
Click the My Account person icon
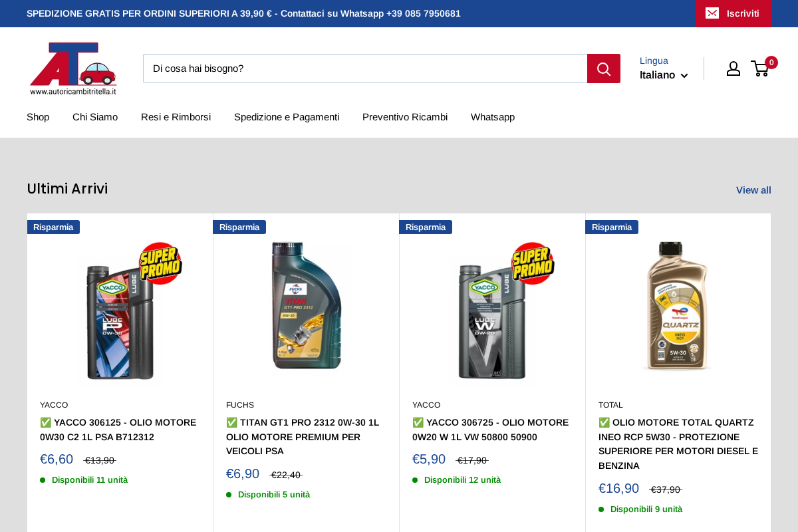point(733,68)
